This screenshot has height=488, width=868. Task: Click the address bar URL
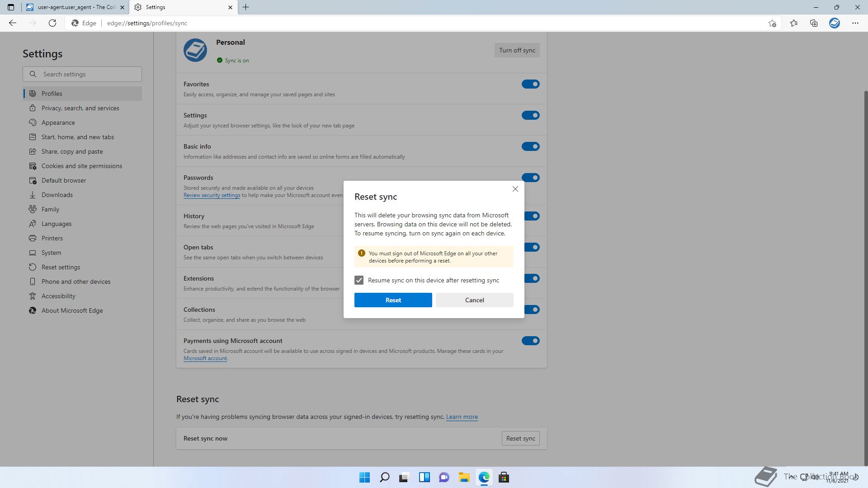[147, 23]
